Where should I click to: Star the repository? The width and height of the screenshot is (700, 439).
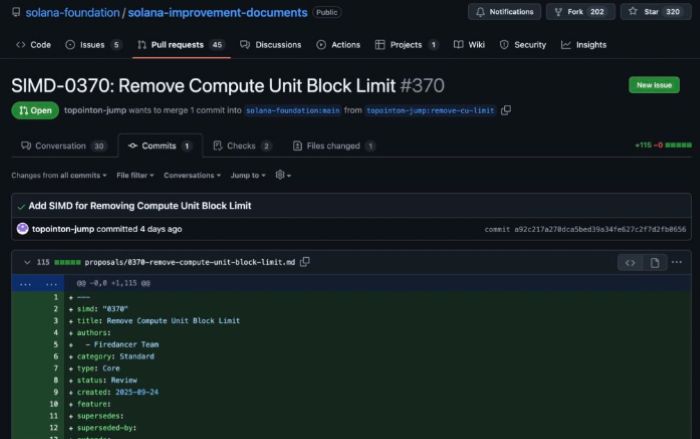(x=655, y=12)
